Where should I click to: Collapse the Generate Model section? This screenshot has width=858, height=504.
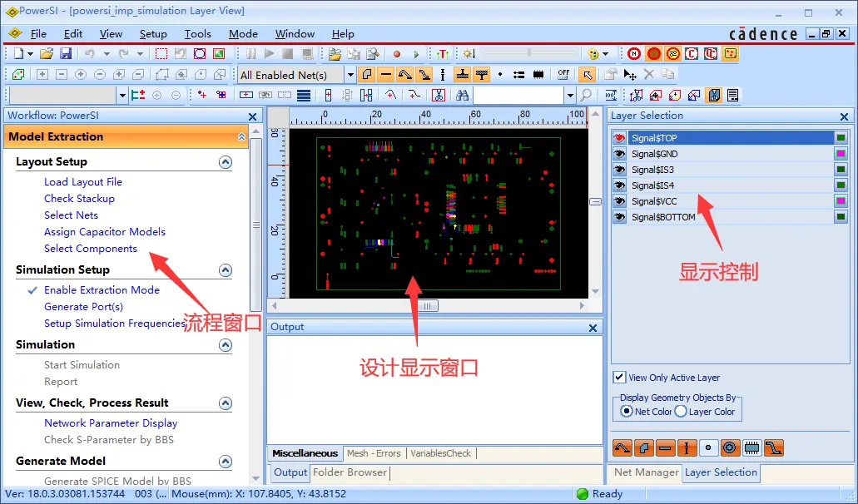(x=226, y=462)
